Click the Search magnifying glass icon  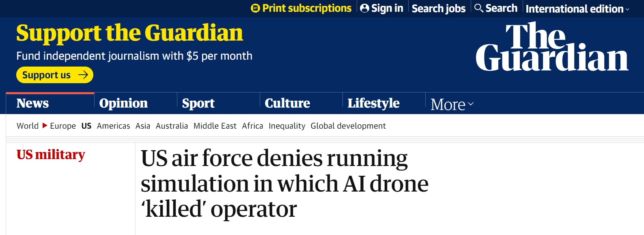pyautogui.click(x=479, y=8)
